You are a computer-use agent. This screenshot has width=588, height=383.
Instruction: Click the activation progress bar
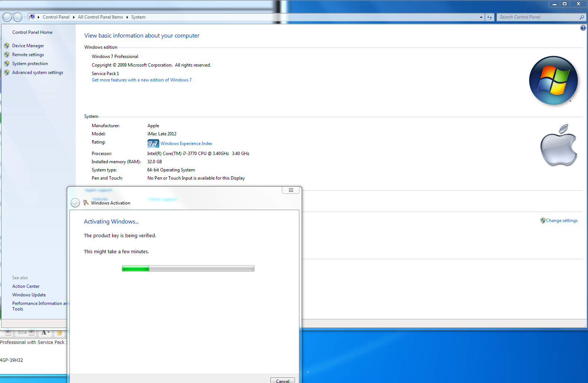tap(188, 268)
